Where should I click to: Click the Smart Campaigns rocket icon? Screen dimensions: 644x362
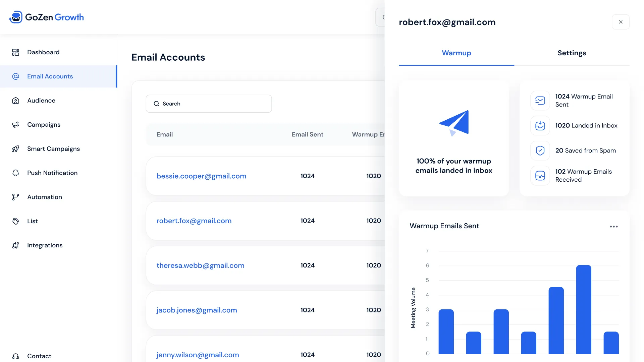point(15,149)
